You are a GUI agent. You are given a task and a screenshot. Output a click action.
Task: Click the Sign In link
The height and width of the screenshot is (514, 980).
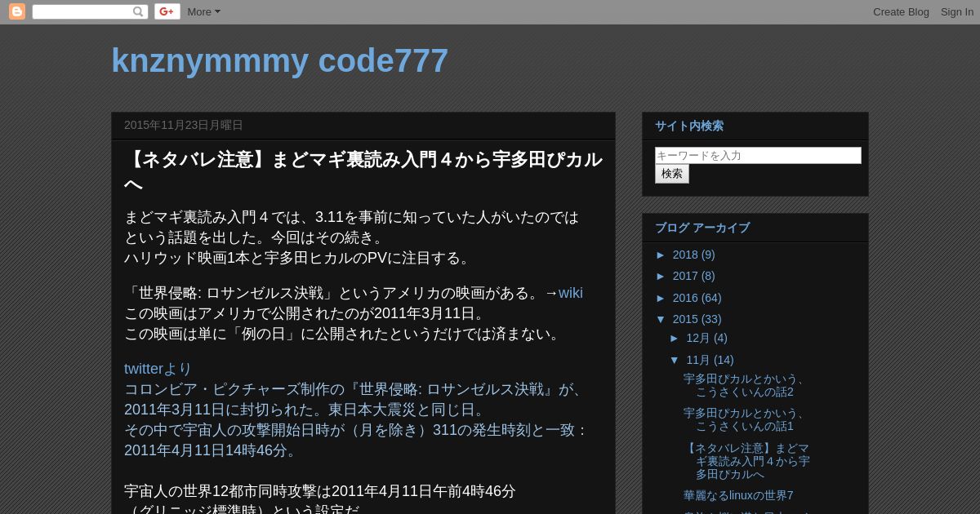click(x=956, y=11)
